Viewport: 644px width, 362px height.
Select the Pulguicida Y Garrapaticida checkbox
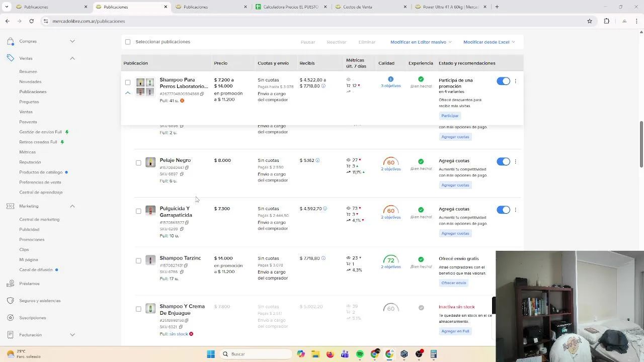(138, 211)
